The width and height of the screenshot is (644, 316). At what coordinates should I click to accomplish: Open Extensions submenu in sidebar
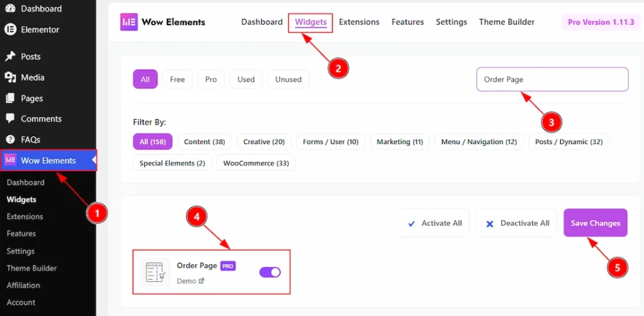coord(25,217)
